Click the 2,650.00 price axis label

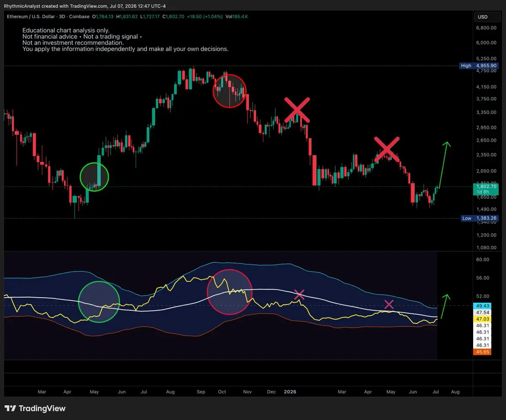[486, 140]
